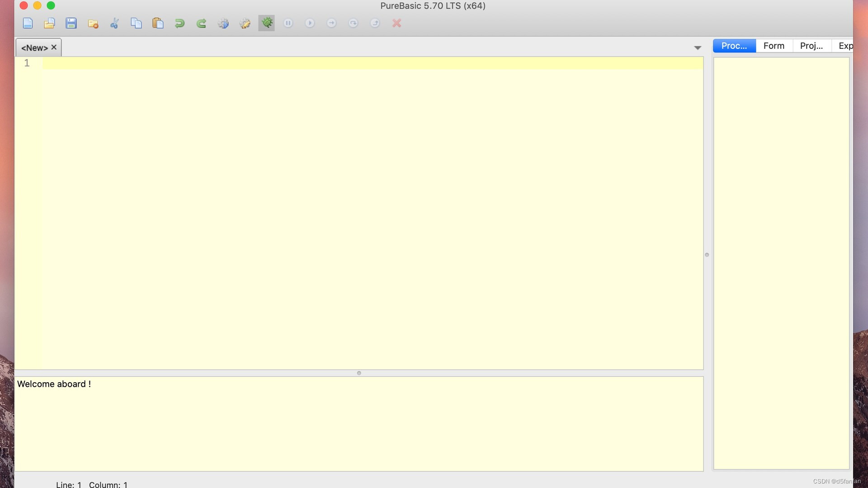Close the current source file
The height and width of the screenshot is (488, 868).
point(93,23)
